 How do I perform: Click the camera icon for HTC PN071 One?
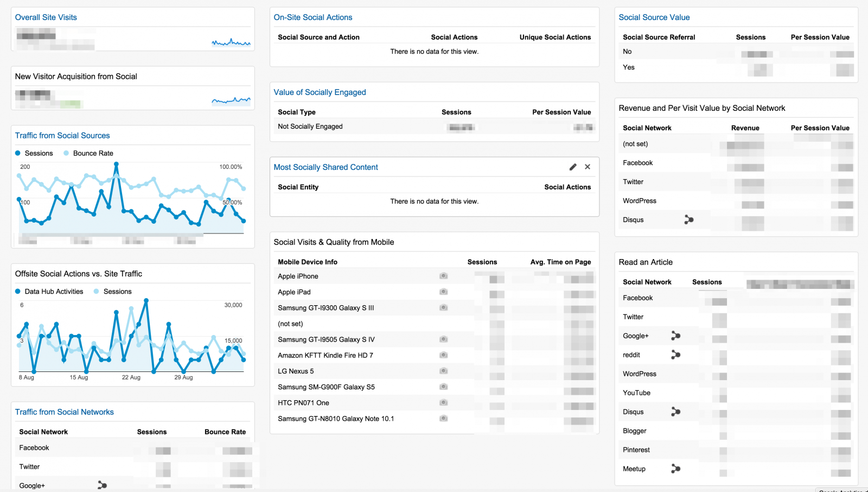(444, 402)
